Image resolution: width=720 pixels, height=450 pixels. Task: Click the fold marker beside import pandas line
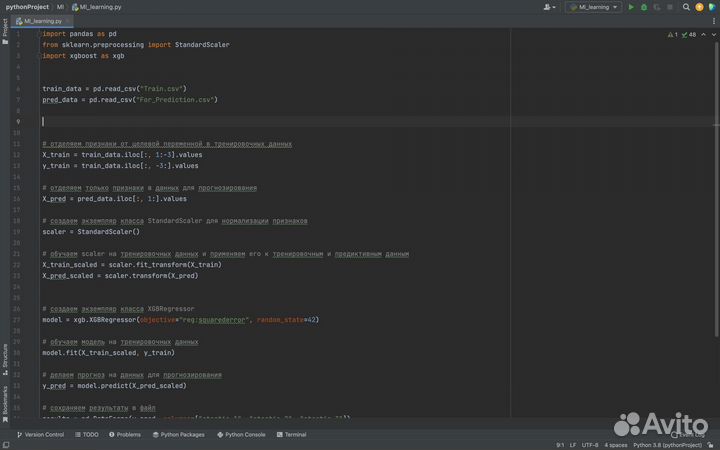(x=39, y=34)
